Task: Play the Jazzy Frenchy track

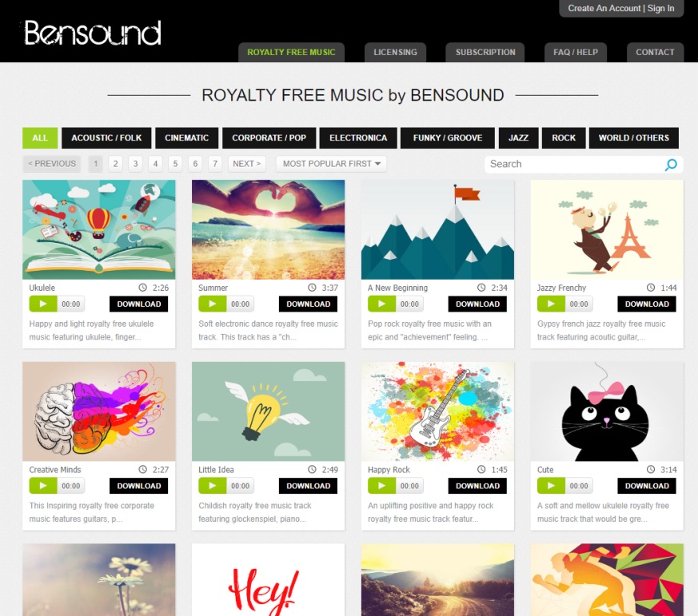Action: pyautogui.click(x=551, y=304)
